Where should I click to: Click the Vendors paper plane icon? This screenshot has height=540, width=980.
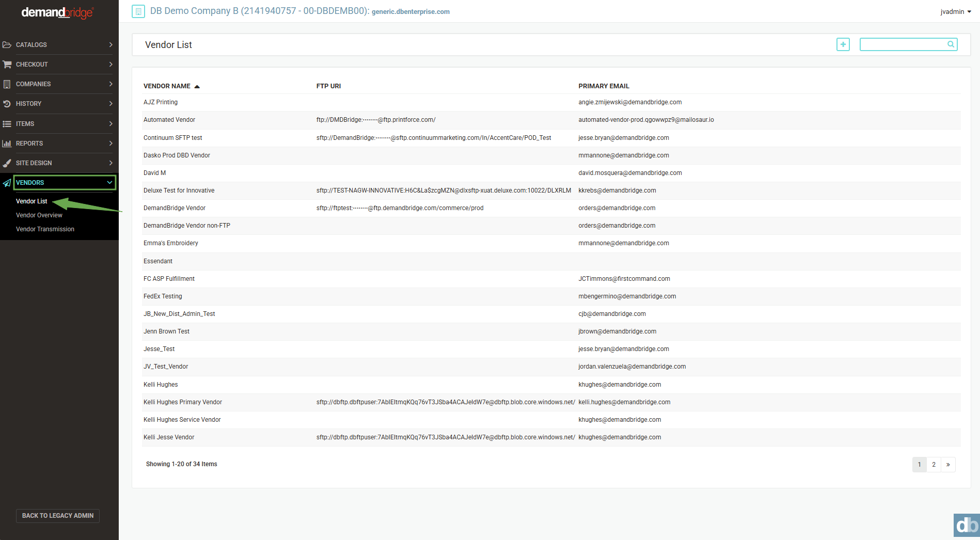[7, 183]
